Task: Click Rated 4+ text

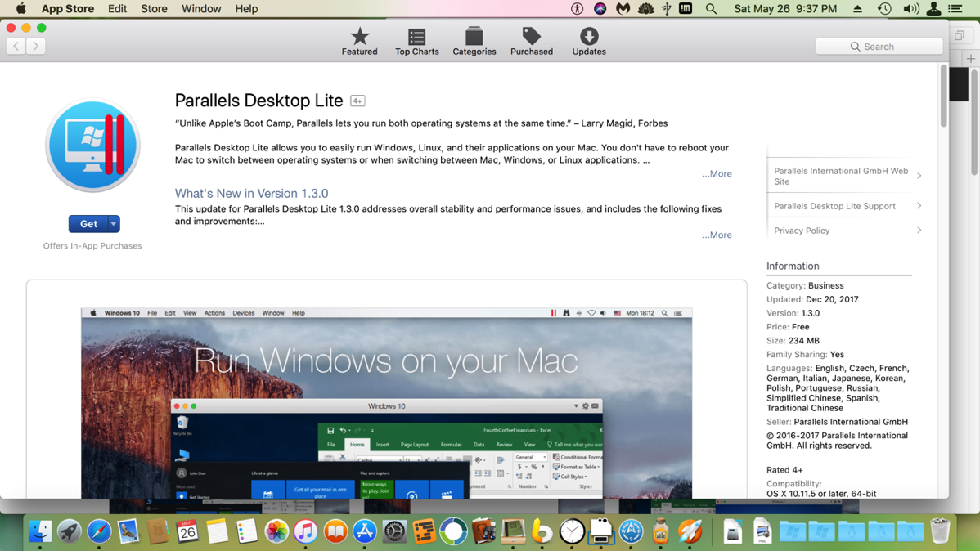Action: [x=784, y=470]
